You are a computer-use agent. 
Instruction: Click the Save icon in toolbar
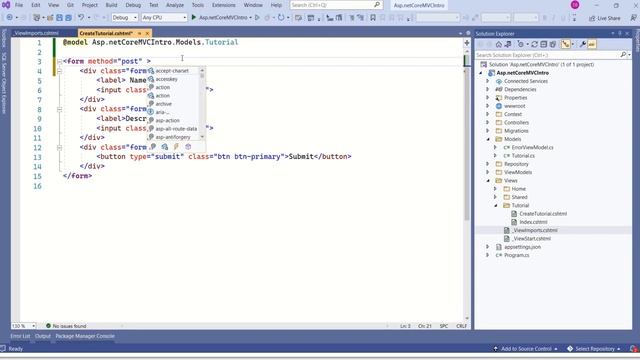point(60,18)
